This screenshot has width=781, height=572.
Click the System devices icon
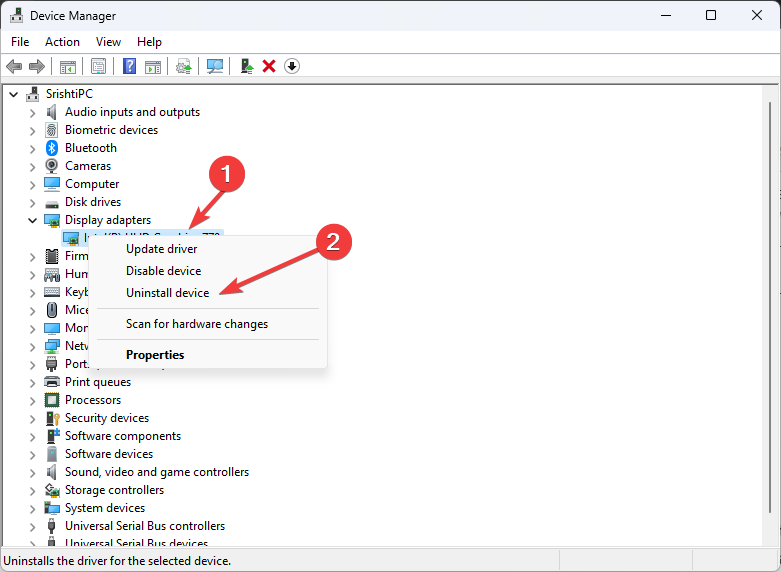52,508
